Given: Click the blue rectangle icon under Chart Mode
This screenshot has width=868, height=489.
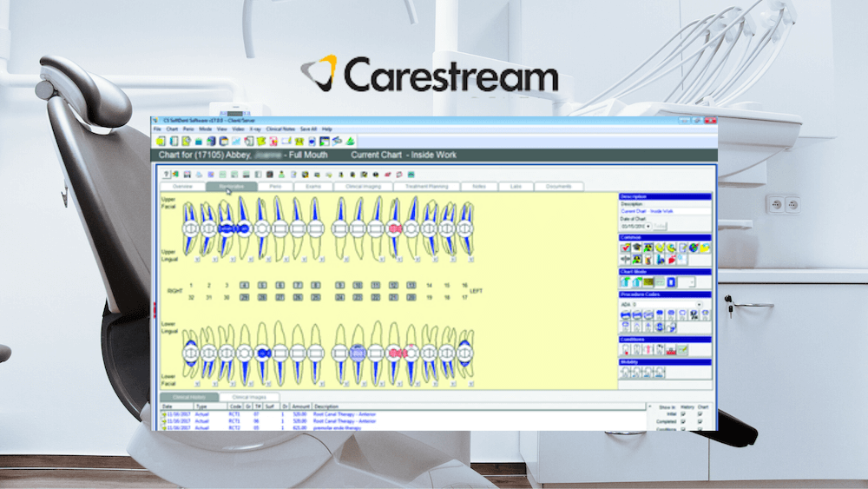Looking at the screenshot, I should pos(671,282).
